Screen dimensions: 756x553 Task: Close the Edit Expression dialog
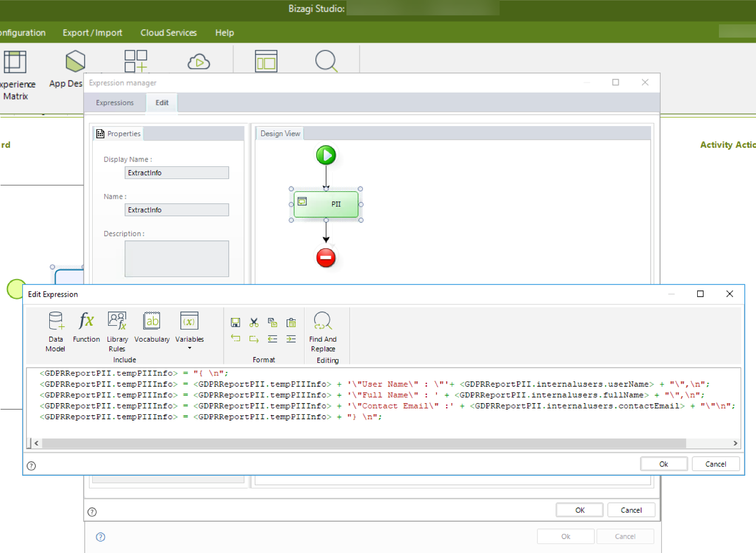pos(730,294)
